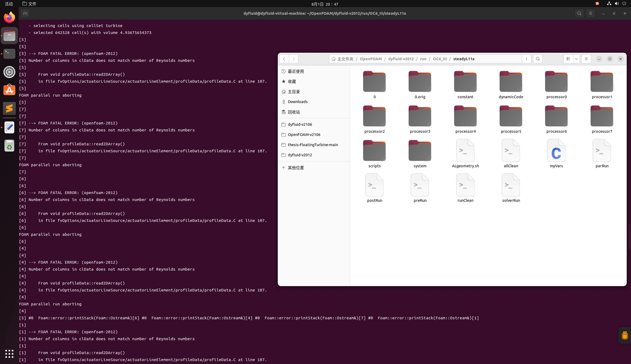Open the '0' folder in file manager
Image resolution: width=631 pixels, height=364 pixels.
coord(374,85)
